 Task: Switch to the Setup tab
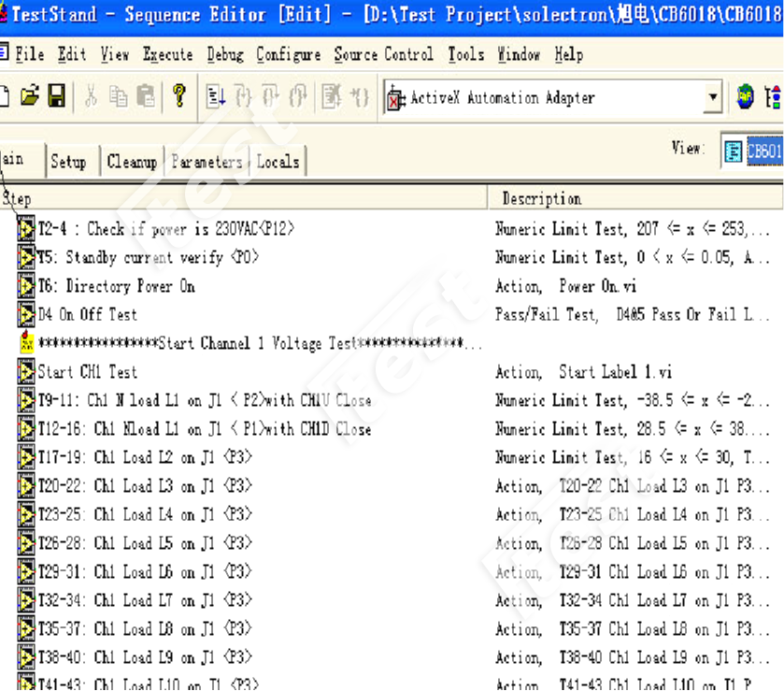pos(68,162)
